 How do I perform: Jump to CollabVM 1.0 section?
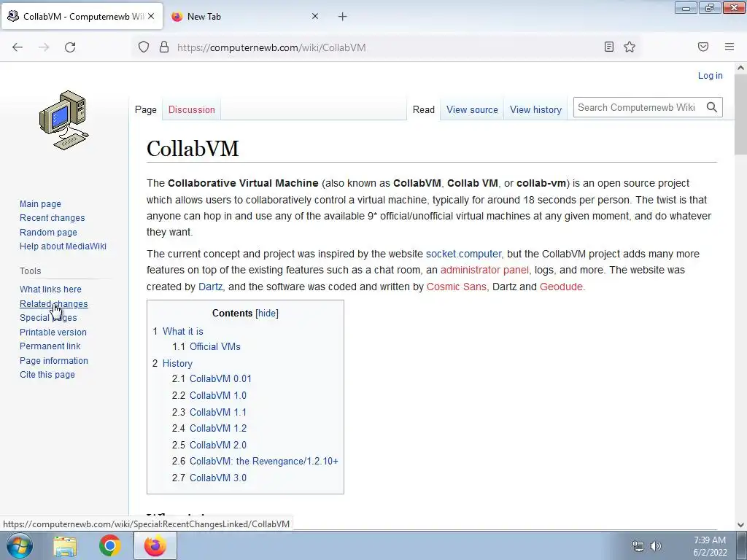pyautogui.click(x=218, y=395)
